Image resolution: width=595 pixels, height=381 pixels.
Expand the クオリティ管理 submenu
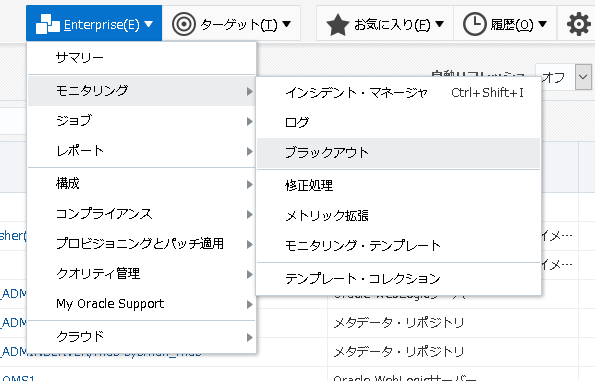142,274
